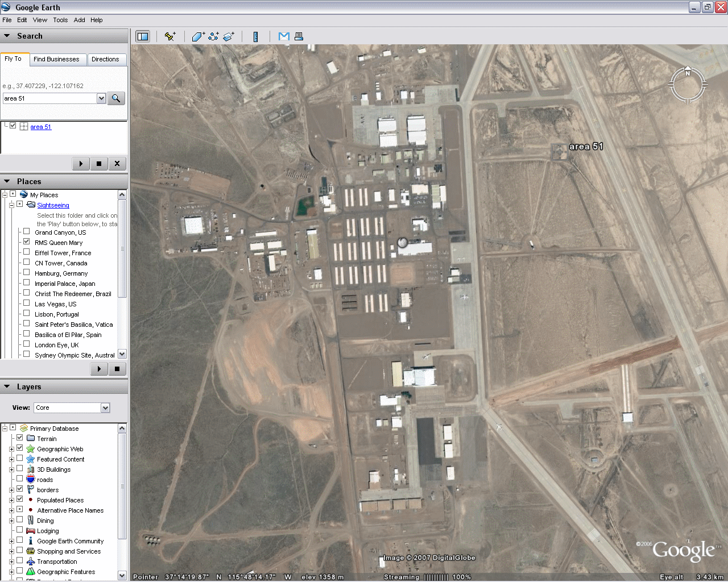This screenshot has height=582, width=728.
Task: Click the area 51 map label
Action: coord(586,146)
